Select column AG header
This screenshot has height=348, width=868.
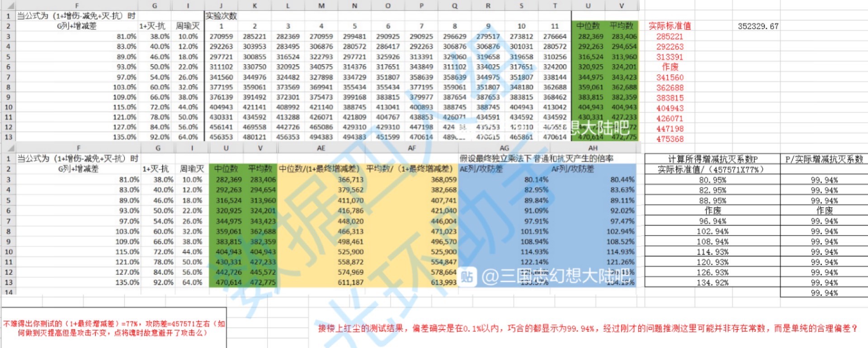click(x=504, y=148)
